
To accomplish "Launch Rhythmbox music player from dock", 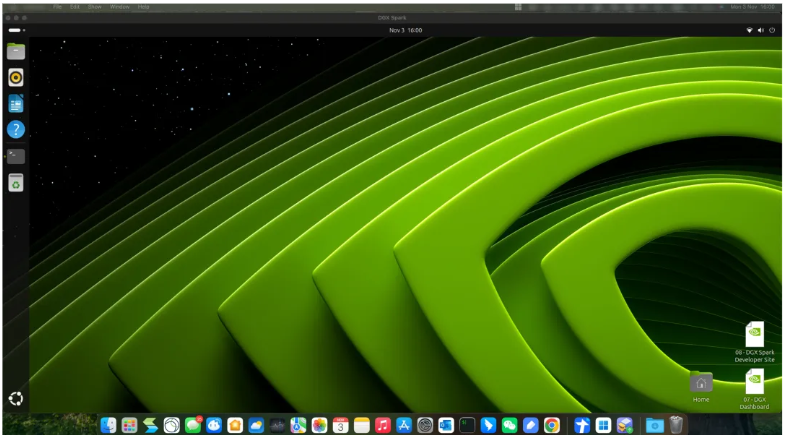I will [x=16, y=77].
